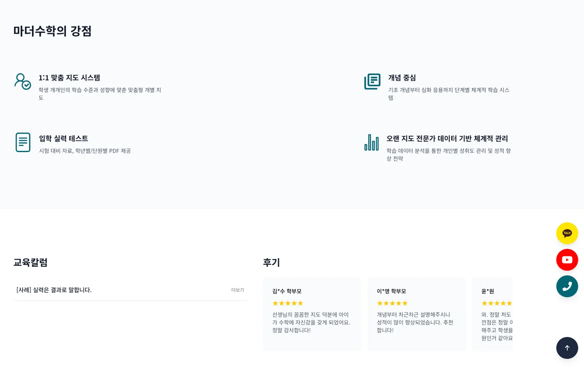Click the 개념 중심 newspaper icon
This screenshot has height=392, width=584.
click(372, 81)
